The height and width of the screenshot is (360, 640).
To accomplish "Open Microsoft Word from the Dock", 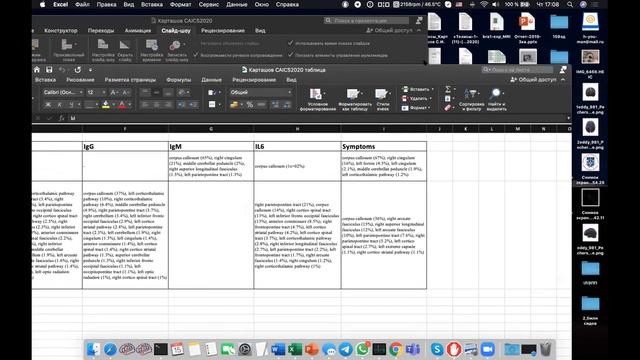I will pyautogui.click(x=278, y=349).
